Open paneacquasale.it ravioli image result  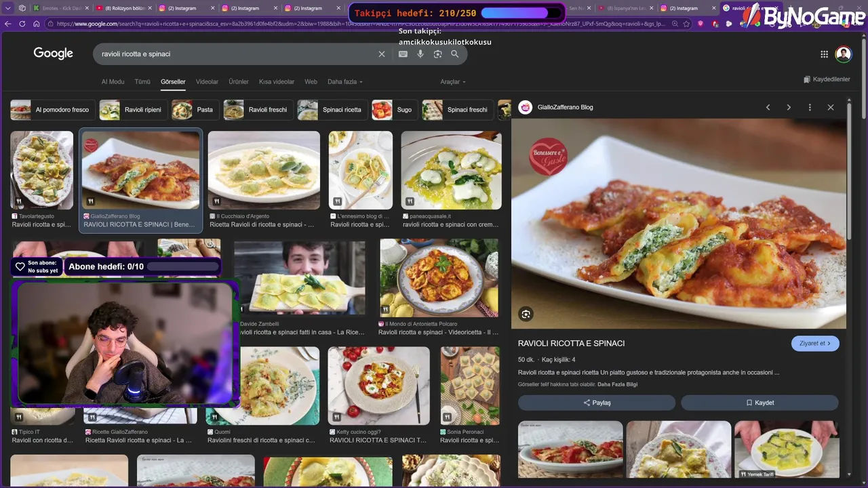451,170
